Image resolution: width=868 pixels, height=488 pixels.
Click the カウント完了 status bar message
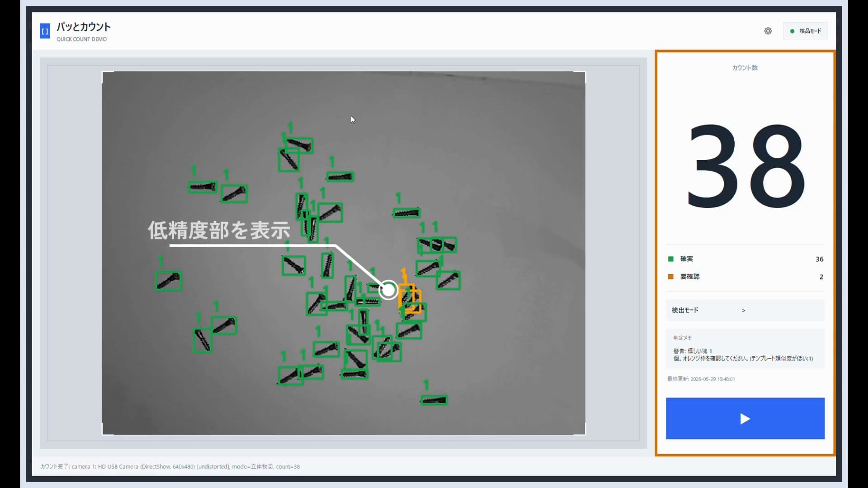[170, 466]
